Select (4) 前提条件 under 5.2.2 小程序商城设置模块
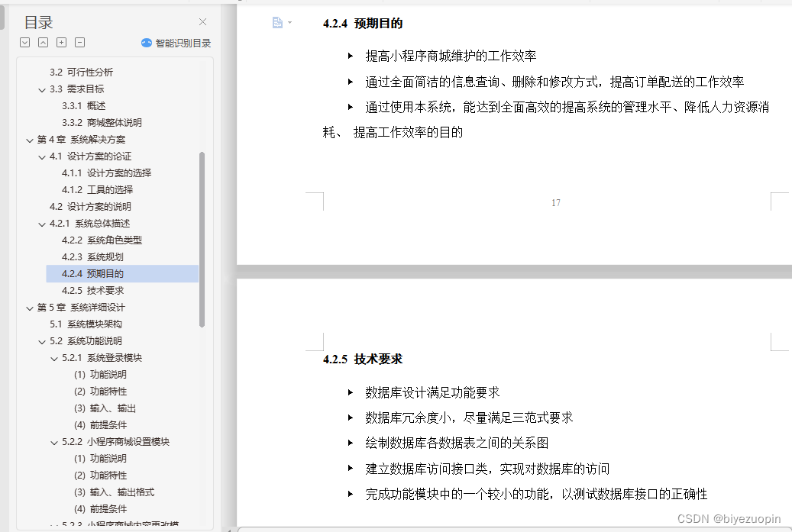 pyautogui.click(x=100, y=509)
